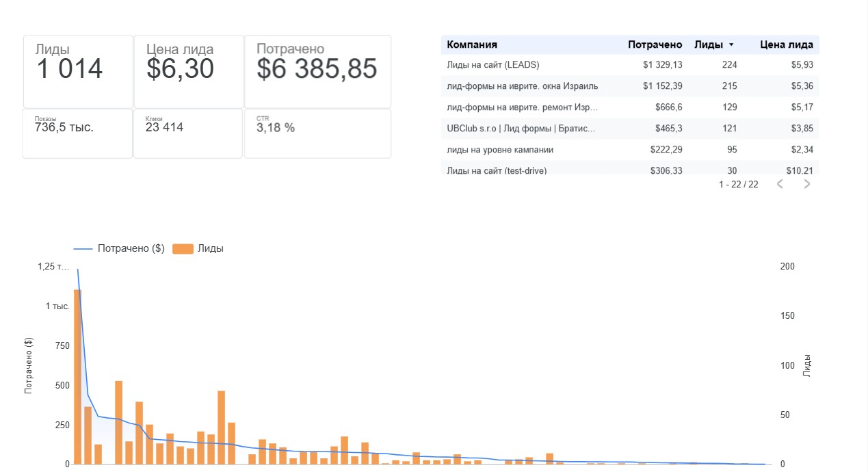Sort the table by the Потрачено column header
Screen dimensions: 868x472
(x=655, y=45)
